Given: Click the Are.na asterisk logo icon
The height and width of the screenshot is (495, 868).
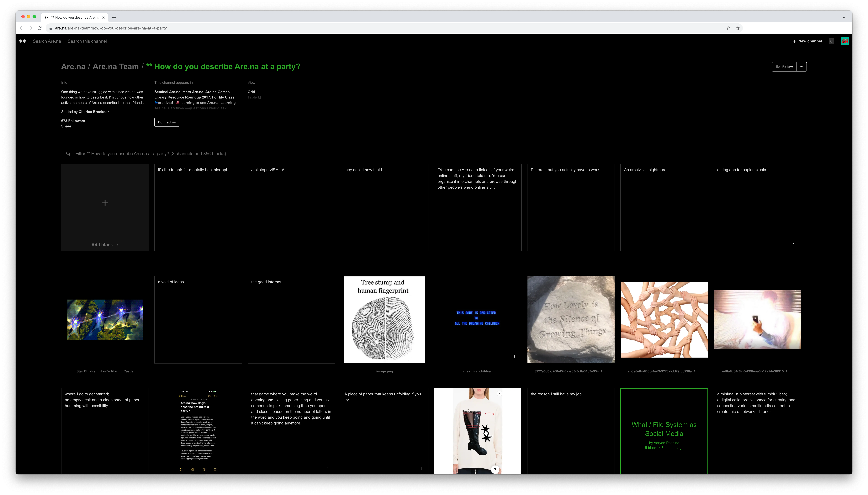Looking at the screenshot, I should pos(22,41).
